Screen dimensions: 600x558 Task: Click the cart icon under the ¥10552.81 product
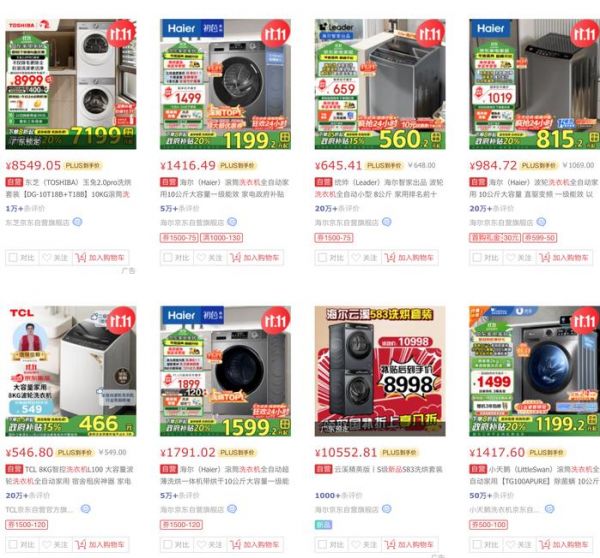point(390,544)
